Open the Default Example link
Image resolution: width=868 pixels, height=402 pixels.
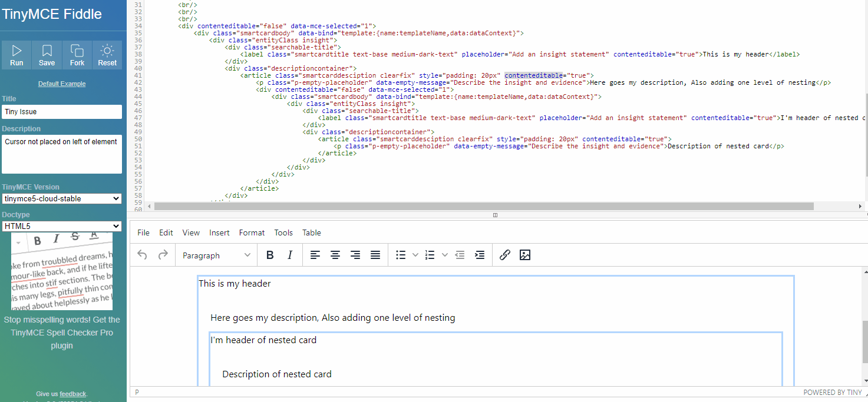[62, 84]
